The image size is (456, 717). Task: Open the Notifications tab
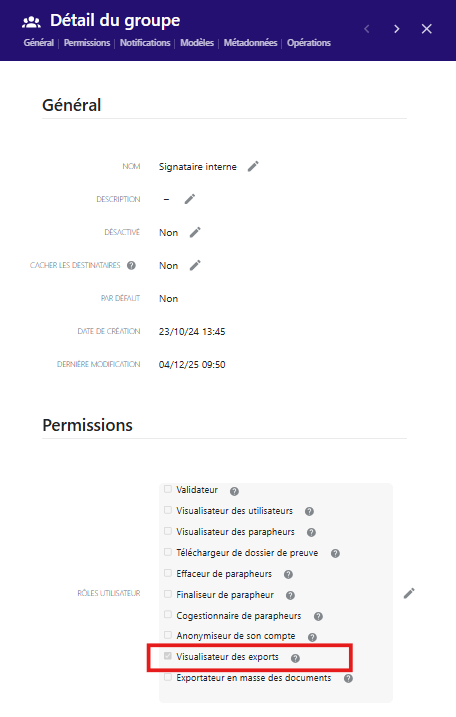coord(145,43)
